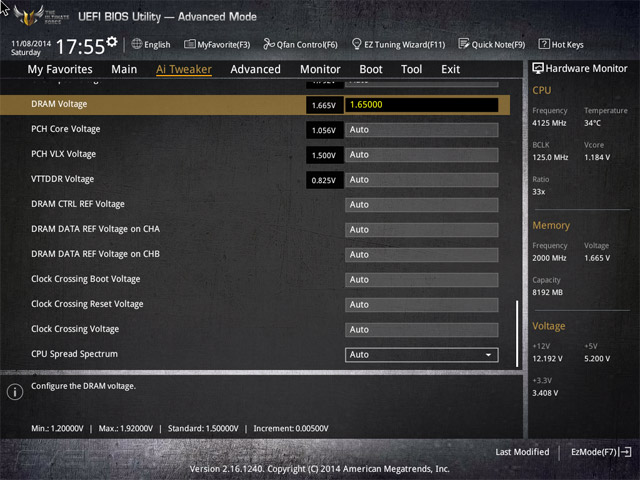Click the Clock Crossing Voltage Auto field
Screen dimensions: 640x480
[x=422, y=330]
